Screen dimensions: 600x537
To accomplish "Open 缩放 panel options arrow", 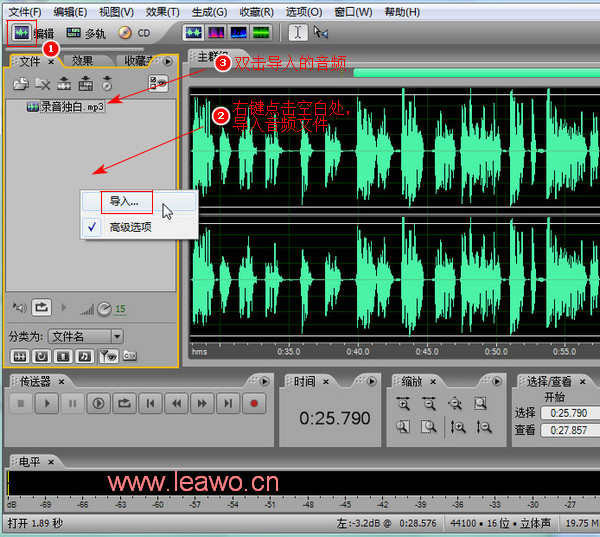I will point(497,381).
